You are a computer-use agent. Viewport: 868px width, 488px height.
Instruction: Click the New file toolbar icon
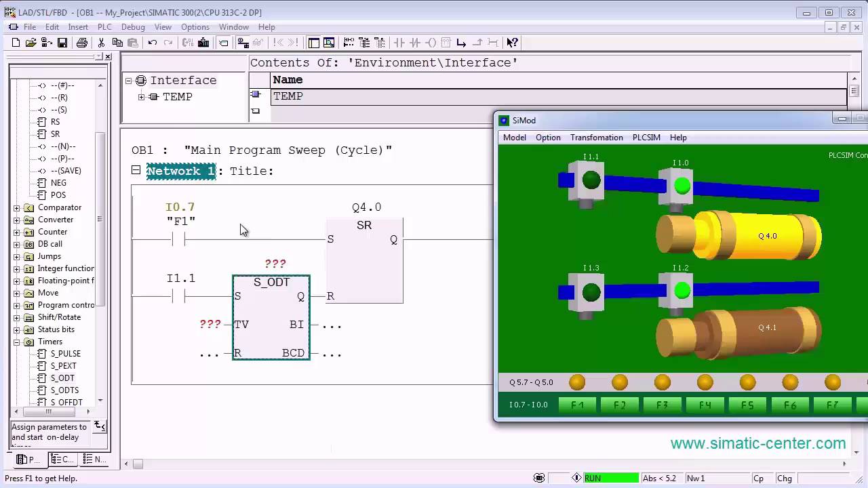point(16,43)
